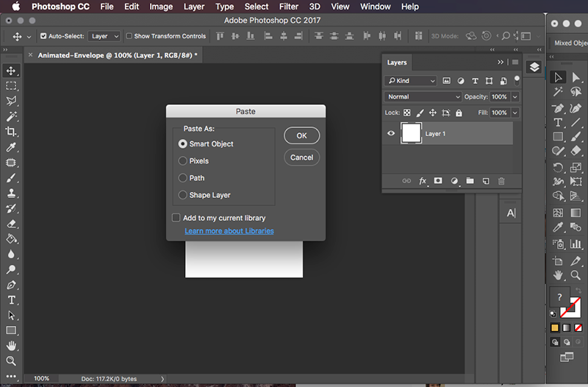
Task: Check Add to my current library
Action: [x=176, y=218]
